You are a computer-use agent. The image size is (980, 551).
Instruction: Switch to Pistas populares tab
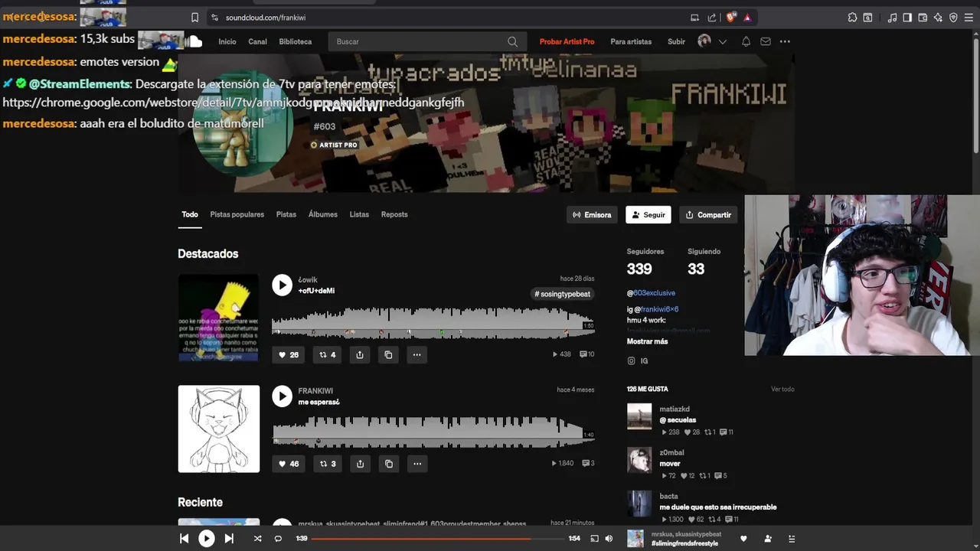237,214
